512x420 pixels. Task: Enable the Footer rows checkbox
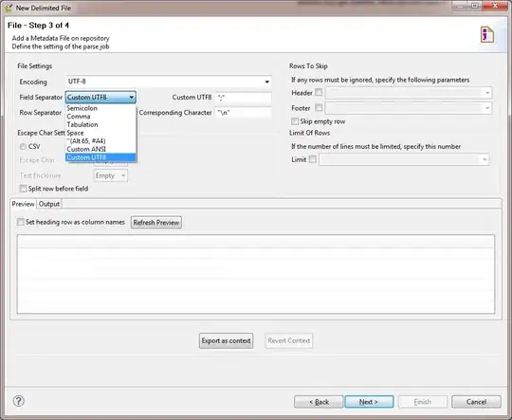click(319, 107)
